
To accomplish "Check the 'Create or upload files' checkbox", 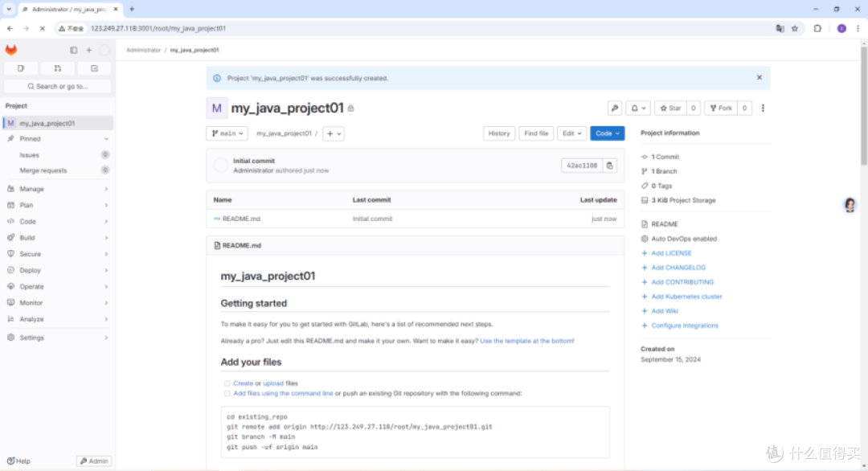I will tap(227, 383).
